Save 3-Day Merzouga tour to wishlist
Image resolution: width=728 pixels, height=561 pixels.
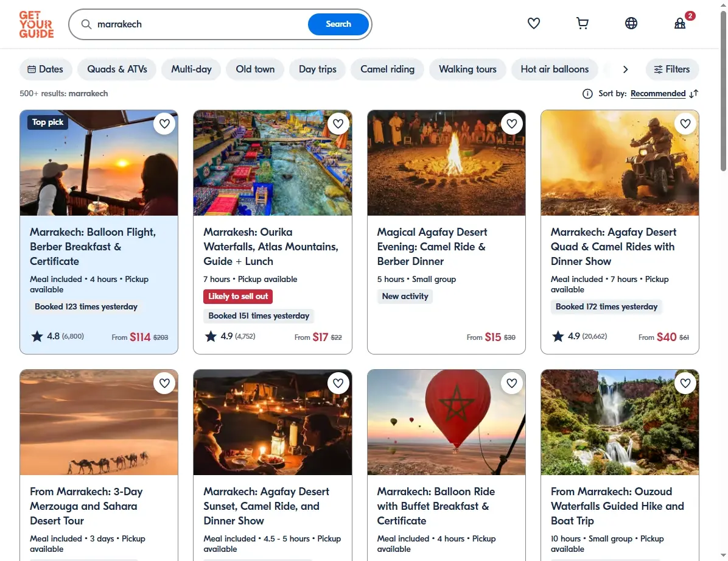[164, 383]
